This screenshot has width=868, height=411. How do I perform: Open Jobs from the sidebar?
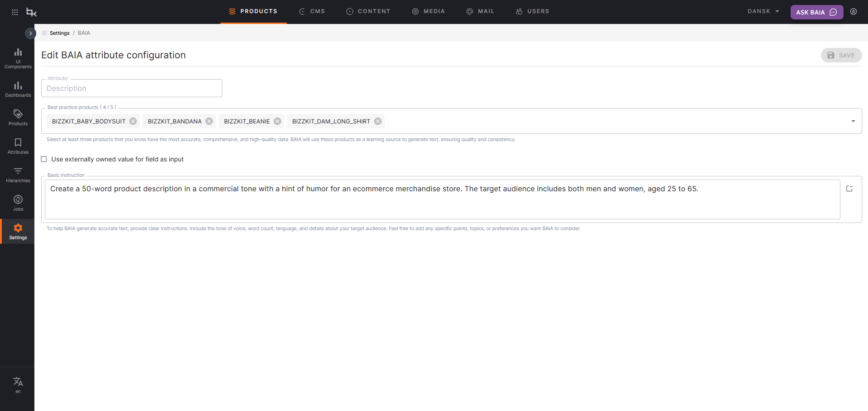point(18,203)
